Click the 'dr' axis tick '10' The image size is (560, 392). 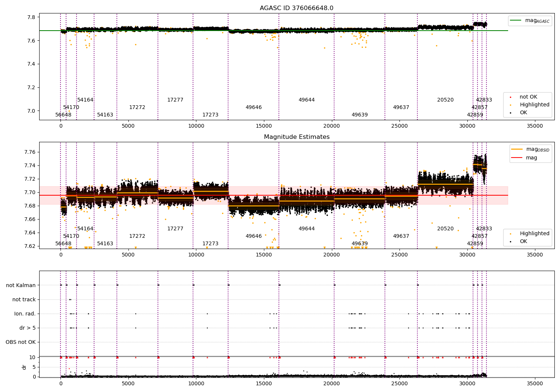32,357
